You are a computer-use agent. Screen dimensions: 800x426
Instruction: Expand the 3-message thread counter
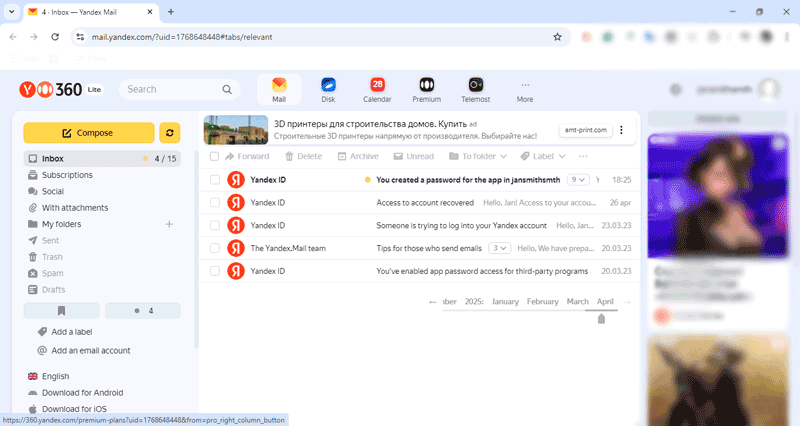(499, 248)
